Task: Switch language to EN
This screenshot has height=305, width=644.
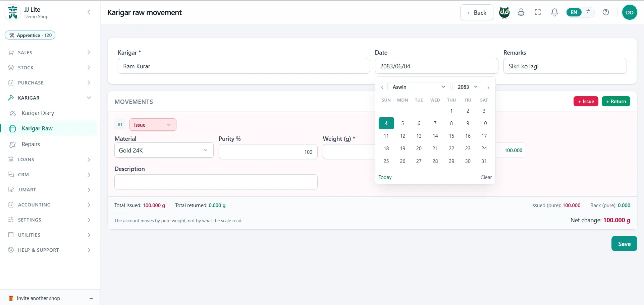Action: click(574, 12)
